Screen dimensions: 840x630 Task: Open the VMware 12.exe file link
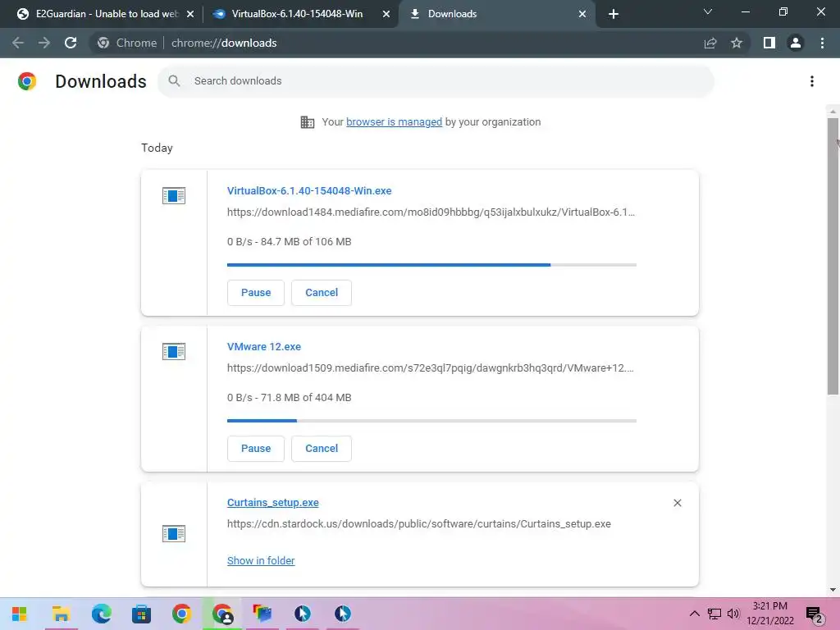[264, 347]
